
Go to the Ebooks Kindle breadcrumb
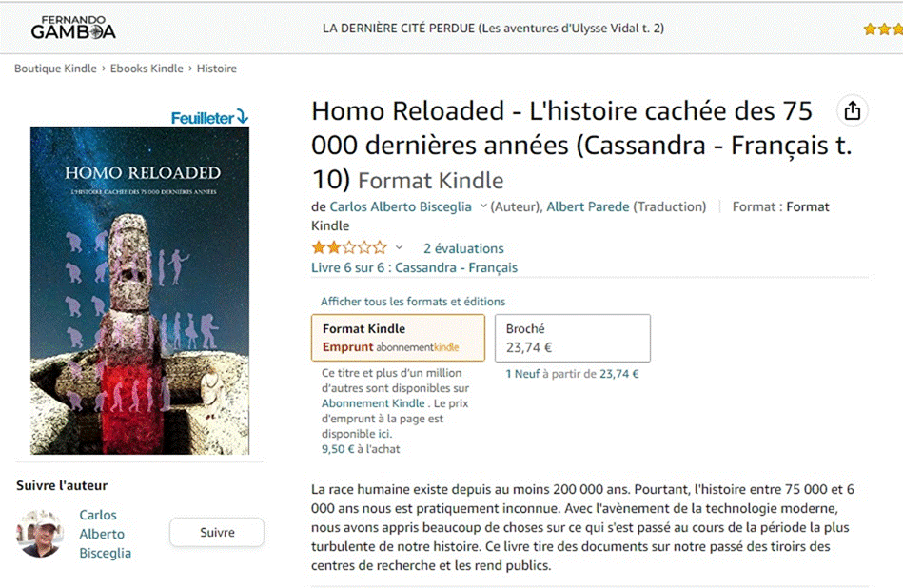coord(147,68)
